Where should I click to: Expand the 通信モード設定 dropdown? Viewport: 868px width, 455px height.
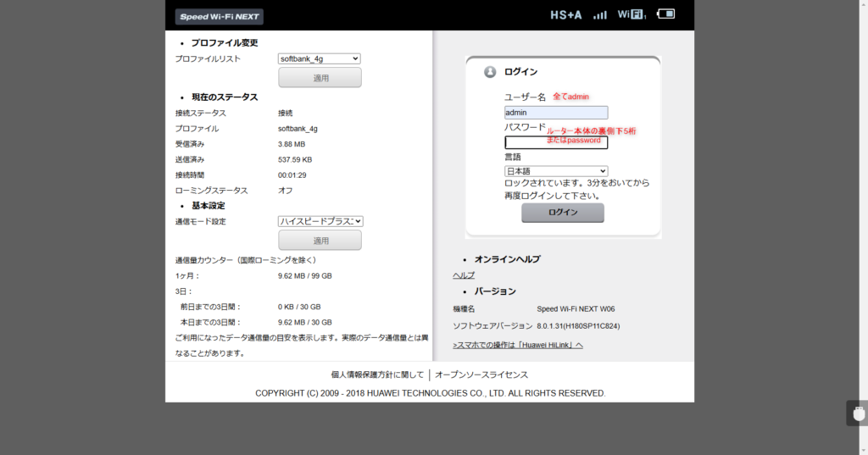pos(320,221)
